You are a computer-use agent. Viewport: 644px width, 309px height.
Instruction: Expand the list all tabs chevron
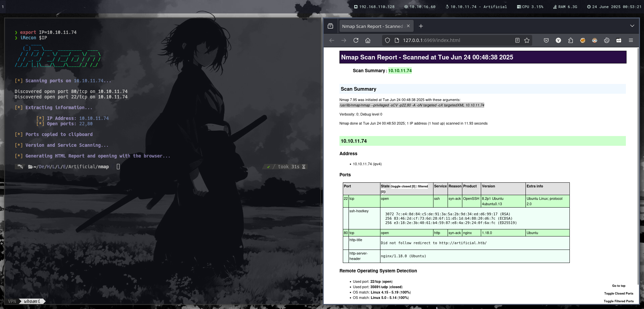632,26
